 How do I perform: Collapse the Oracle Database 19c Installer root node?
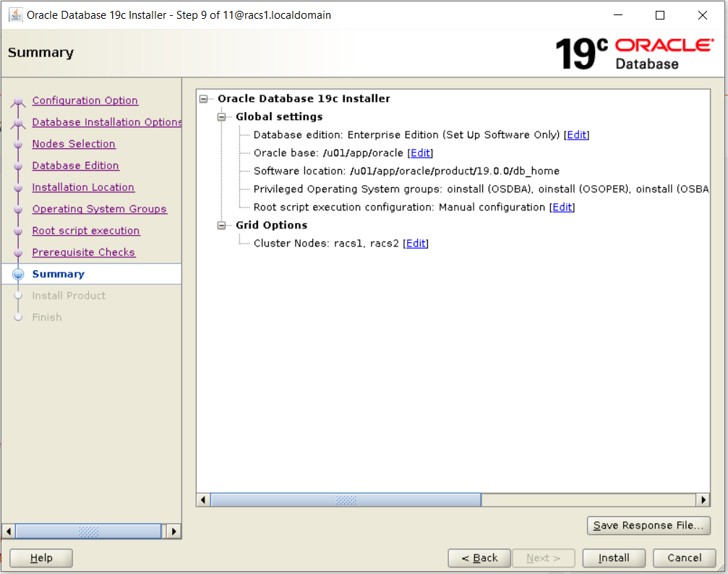[x=203, y=99]
